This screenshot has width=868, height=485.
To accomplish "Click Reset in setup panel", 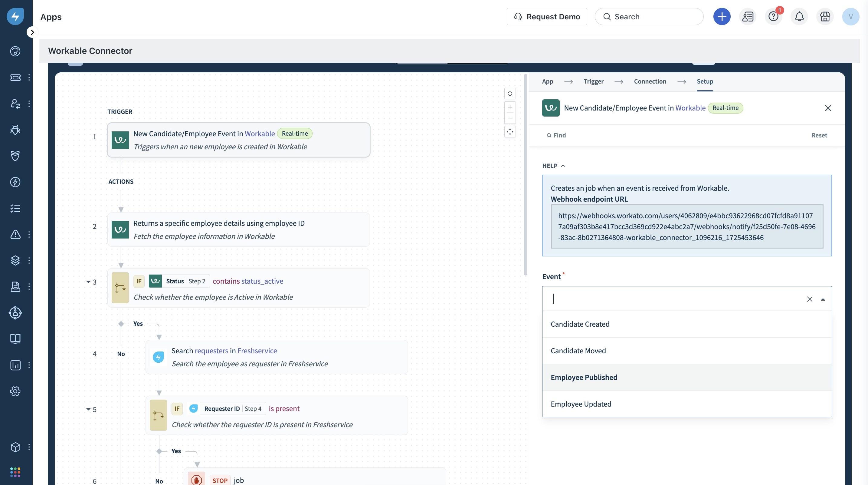I will click(x=819, y=135).
